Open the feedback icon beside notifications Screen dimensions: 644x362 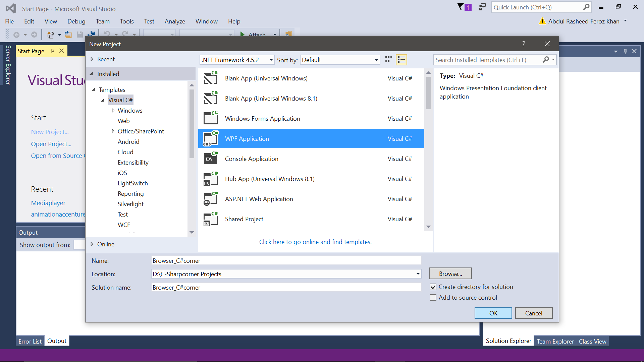coord(482,7)
